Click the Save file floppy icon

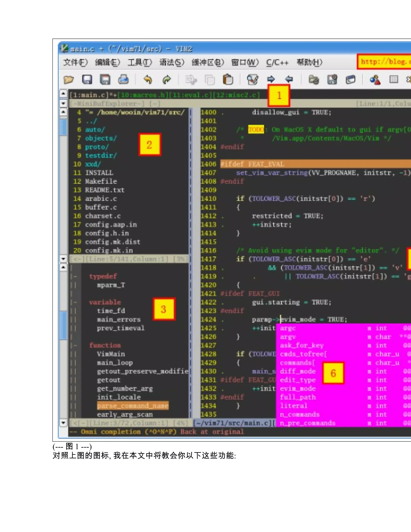[87, 79]
